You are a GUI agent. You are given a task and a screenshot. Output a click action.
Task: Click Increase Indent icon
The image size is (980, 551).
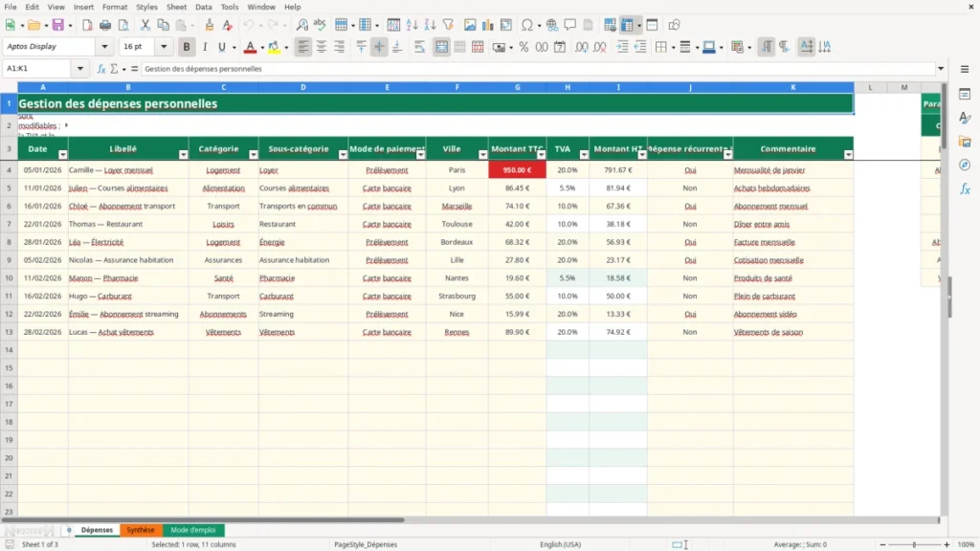tap(622, 47)
